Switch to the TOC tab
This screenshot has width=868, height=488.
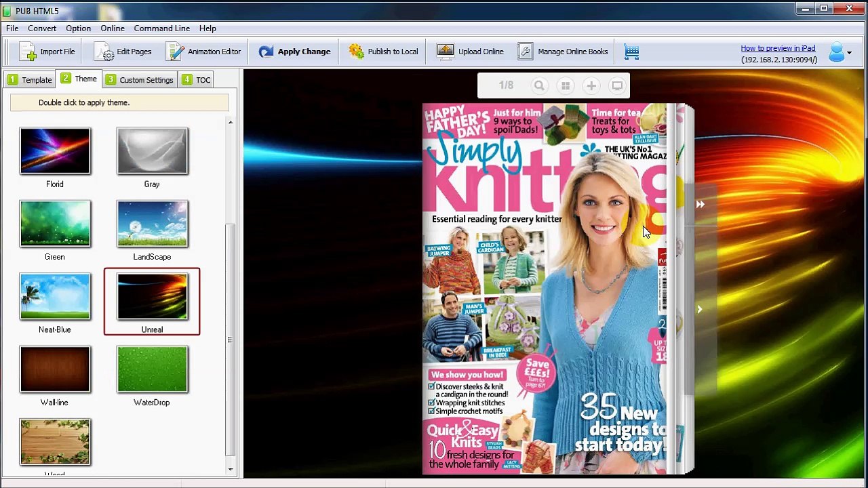coord(196,80)
